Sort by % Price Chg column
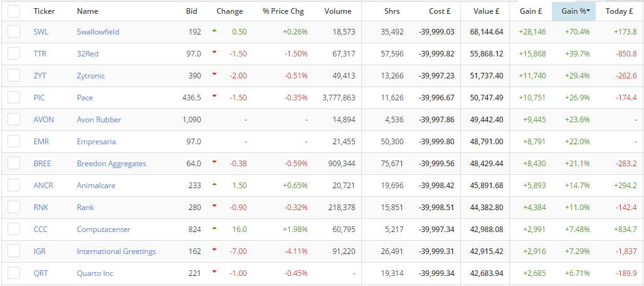 [283, 11]
